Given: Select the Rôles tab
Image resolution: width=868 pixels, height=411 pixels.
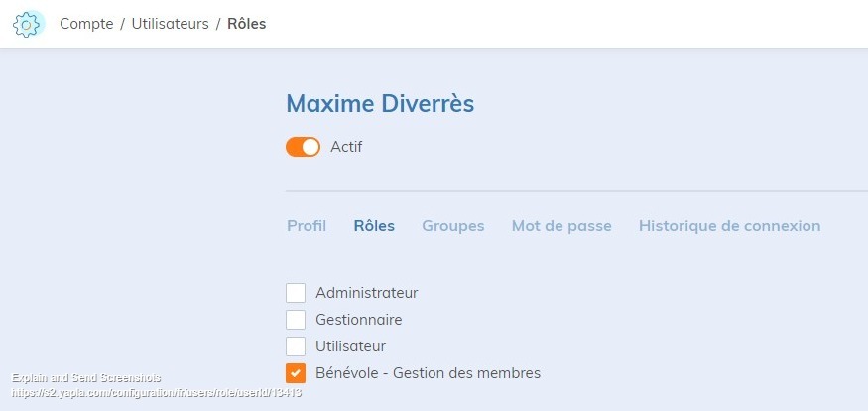Looking at the screenshot, I should pyautogui.click(x=374, y=226).
